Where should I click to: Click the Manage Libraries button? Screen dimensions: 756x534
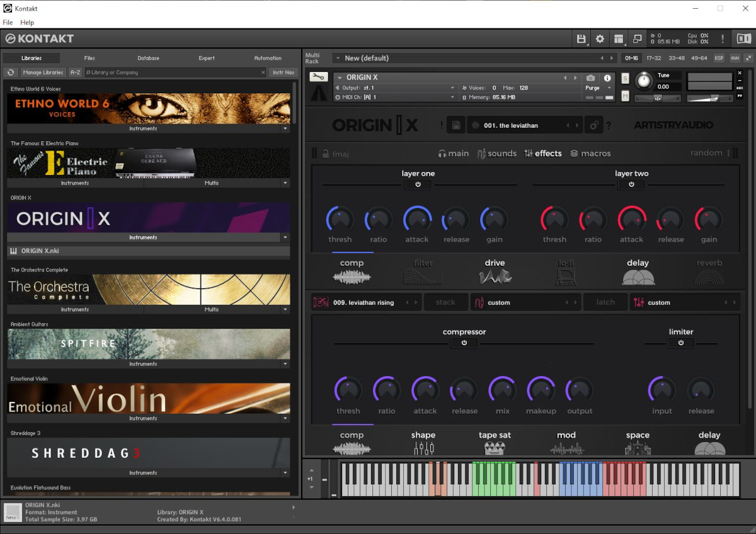pos(42,72)
